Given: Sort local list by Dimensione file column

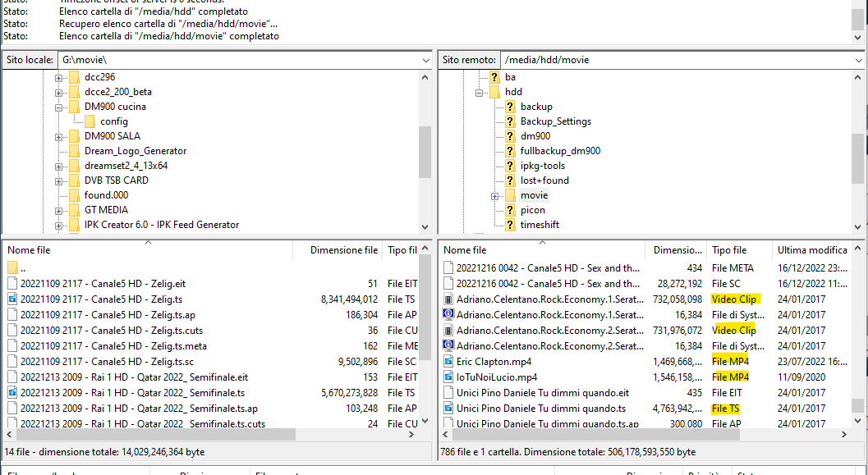Looking at the screenshot, I should pos(338,250).
